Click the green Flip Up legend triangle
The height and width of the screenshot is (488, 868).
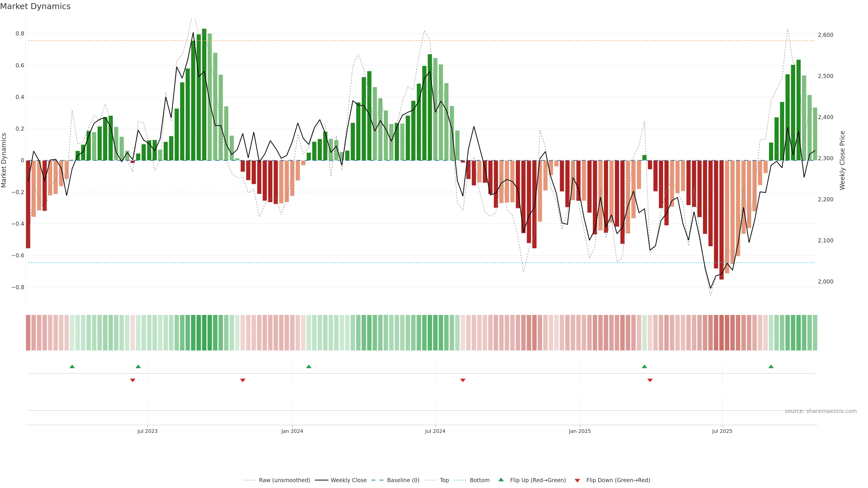pyautogui.click(x=501, y=480)
